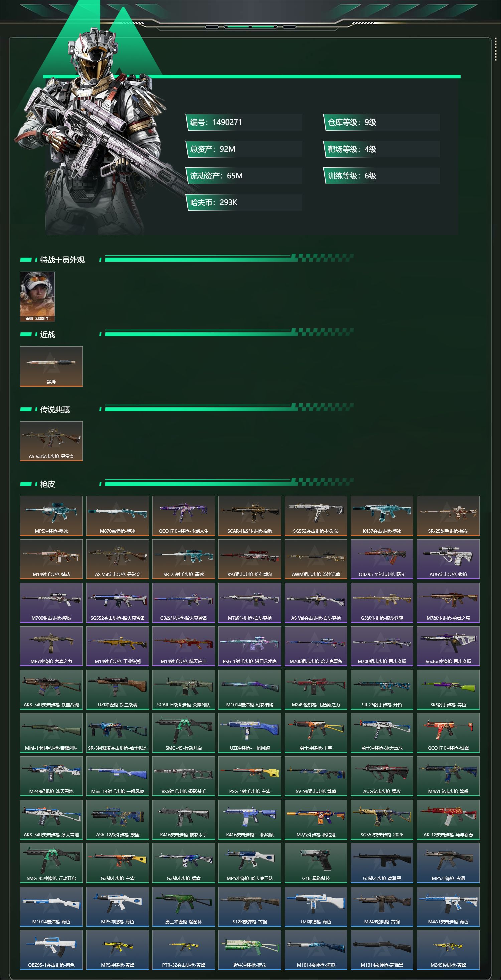Select the M14射手步枪-工业狂潮 skin

tap(118, 646)
